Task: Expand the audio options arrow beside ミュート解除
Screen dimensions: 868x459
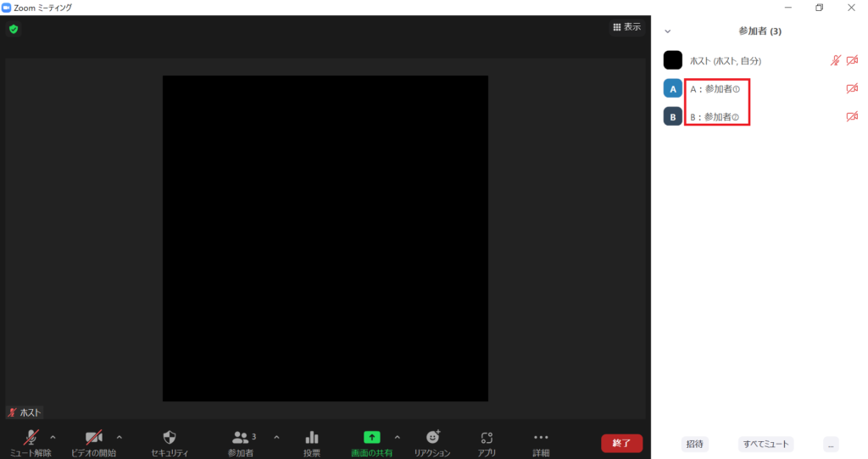Action: coord(53,437)
